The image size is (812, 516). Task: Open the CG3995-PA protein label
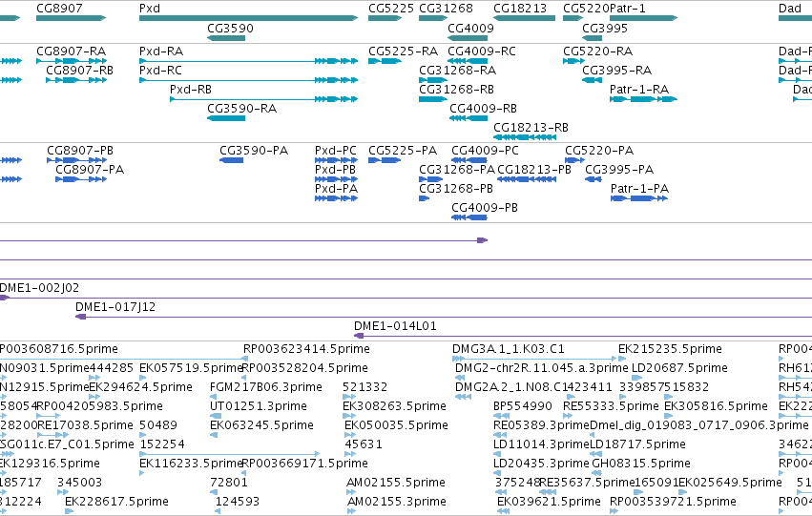(x=619, y=170)
